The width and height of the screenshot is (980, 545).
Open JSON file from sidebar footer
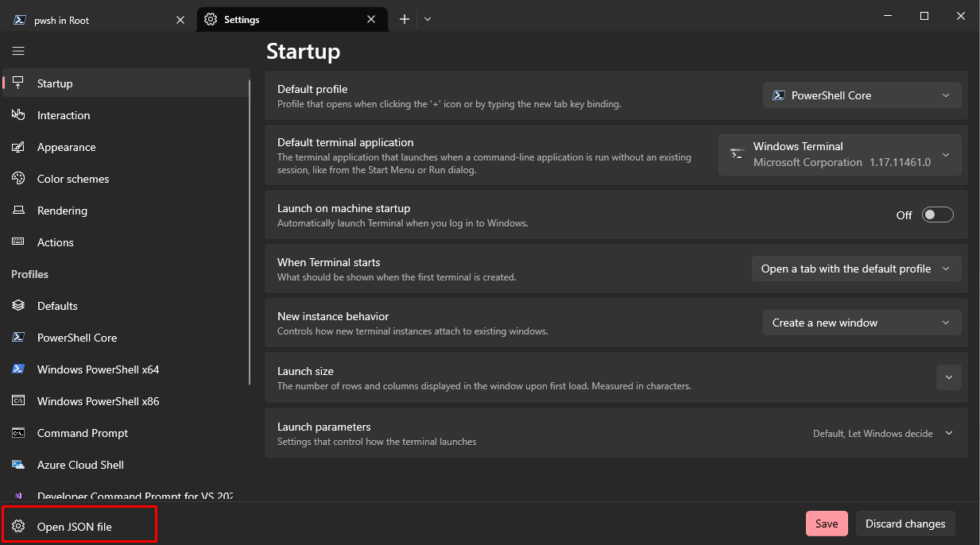tap(79, 526)
